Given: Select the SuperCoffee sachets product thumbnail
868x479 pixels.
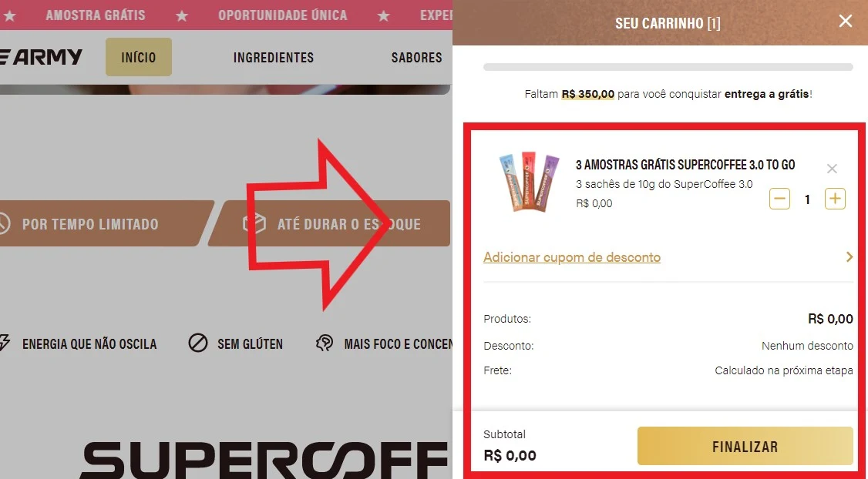Looking at the screenshot, I should [x=529, y=182].
